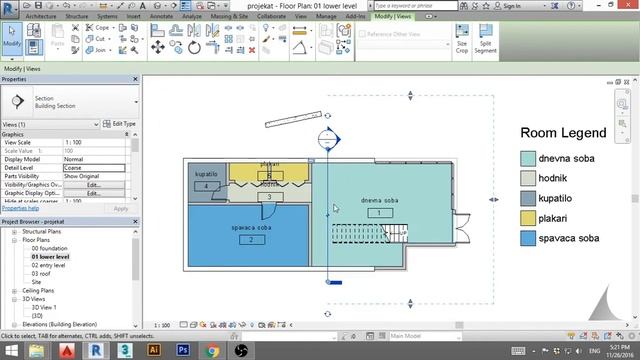
Task: Click the View Scale 1:100 on view control bar
Action: pos(162,325)
